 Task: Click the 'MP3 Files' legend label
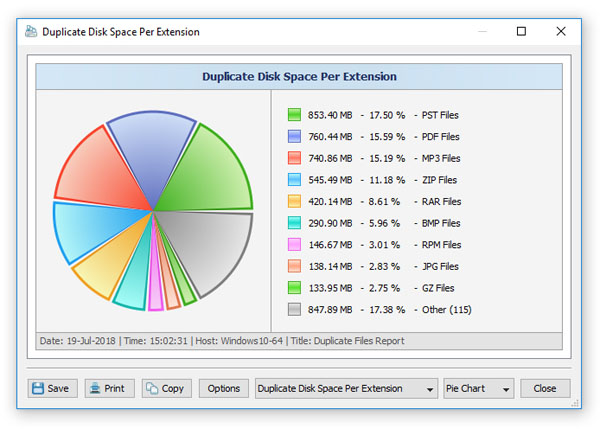(441, 158)
